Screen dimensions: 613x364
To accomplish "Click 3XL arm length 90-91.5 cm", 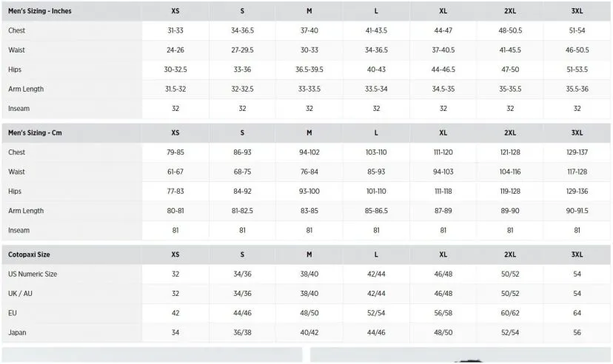I will pyautogui.click(x=577, y=211).
